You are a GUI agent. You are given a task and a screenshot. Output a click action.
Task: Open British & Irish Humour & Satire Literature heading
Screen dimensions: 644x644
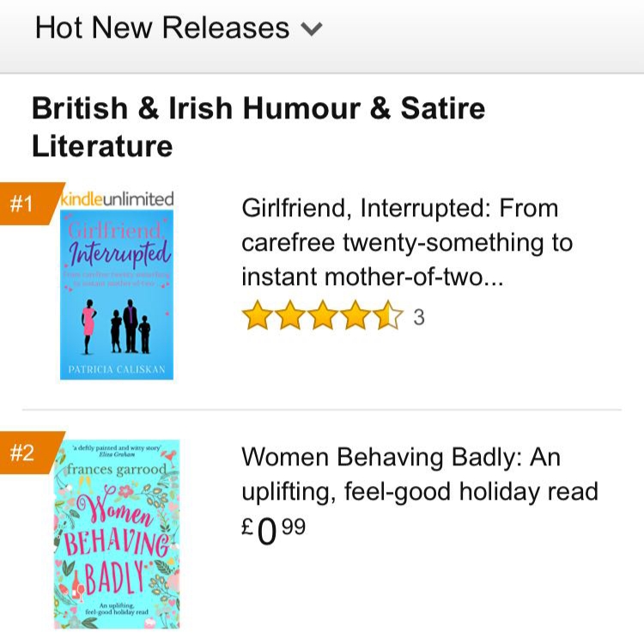(258, 127)
